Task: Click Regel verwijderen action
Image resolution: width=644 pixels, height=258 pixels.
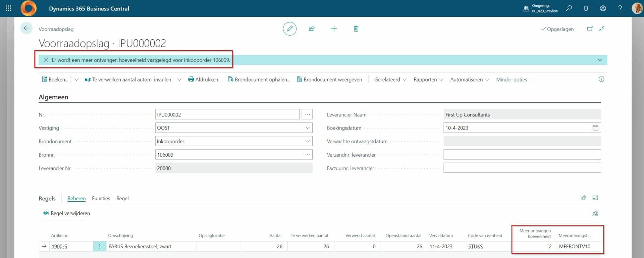Action: click(66, 213)
